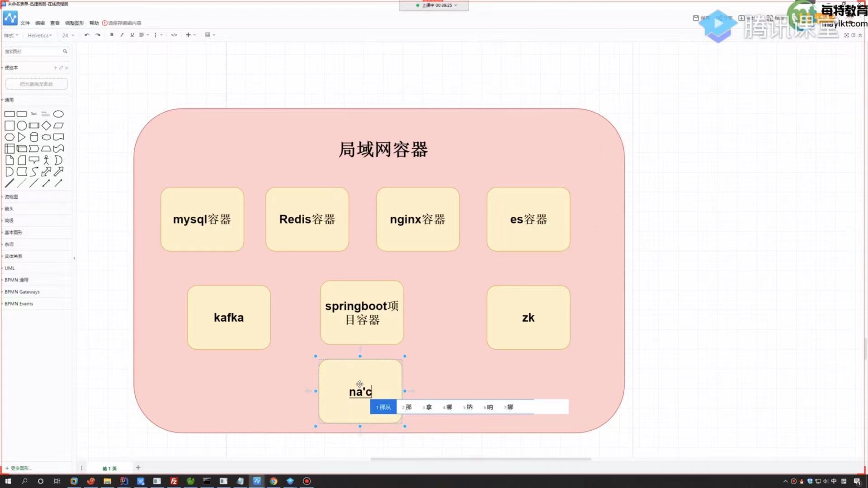Click the horizontal canvas scrollbar
868x488 pixels.
pos(481,459)
